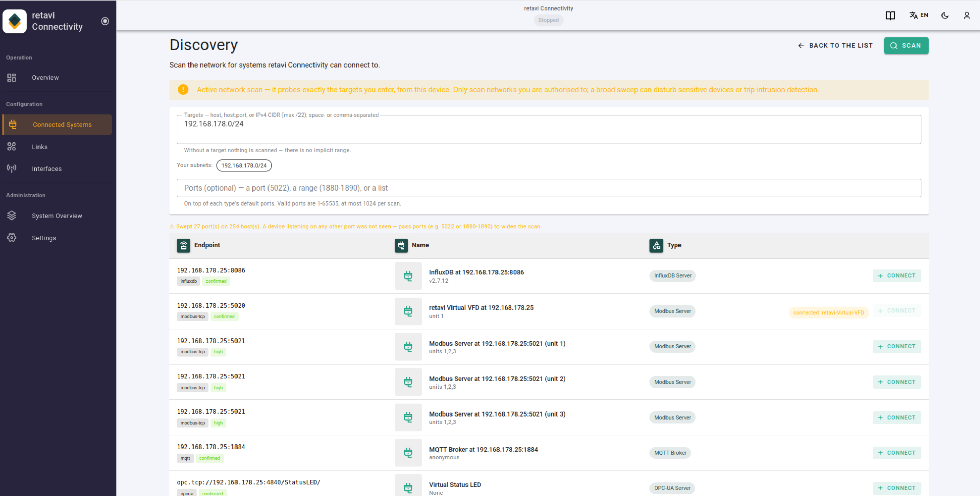Focus the Ports optional input field
This screenshot has height=498, width=980.
coord(549,188)
